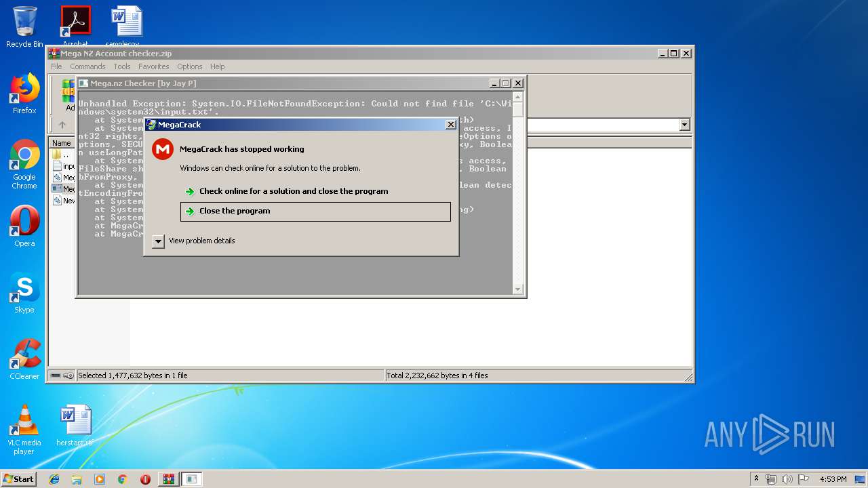868x488 pixels.
Task: Open Windows Explorer from taskbar
Action: point(77,479)
